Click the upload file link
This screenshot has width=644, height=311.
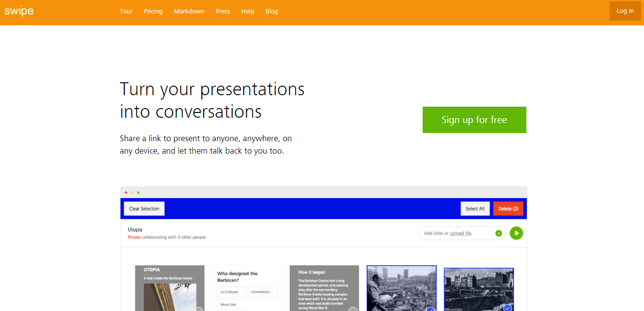(460, 233)
